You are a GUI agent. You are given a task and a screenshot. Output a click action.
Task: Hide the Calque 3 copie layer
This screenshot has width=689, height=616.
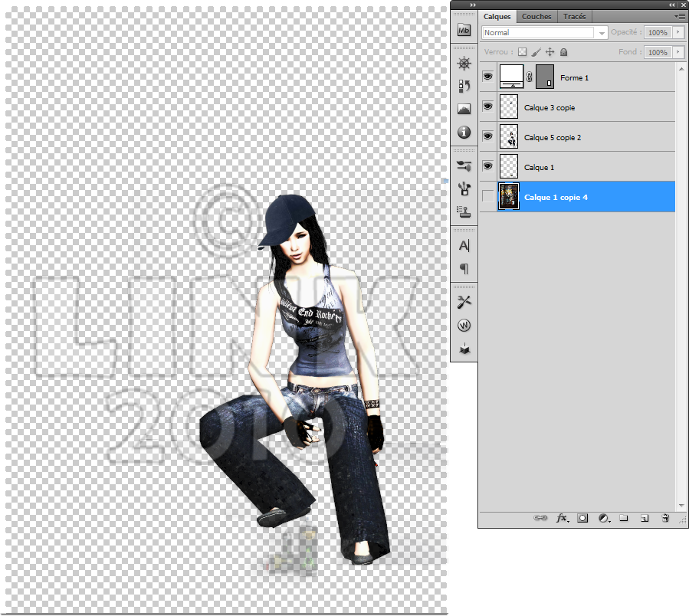[x=487, y=107]
